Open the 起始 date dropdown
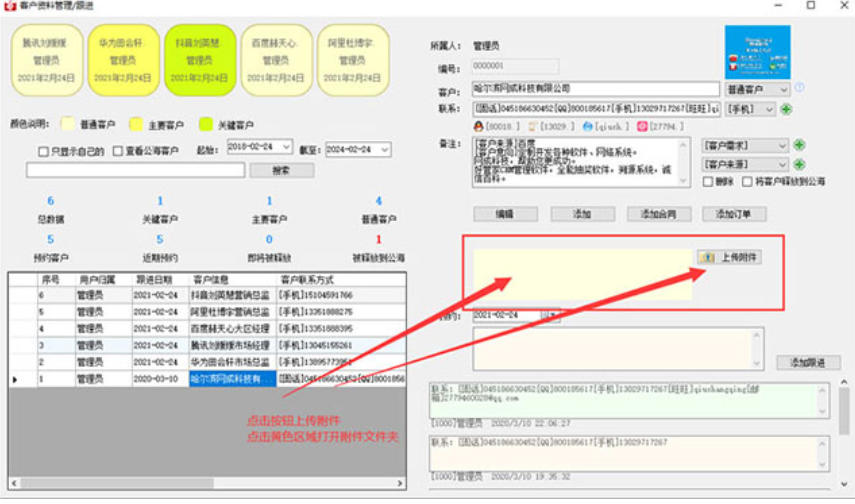Screen dimensions: 855x504 [x=286, y=147]
